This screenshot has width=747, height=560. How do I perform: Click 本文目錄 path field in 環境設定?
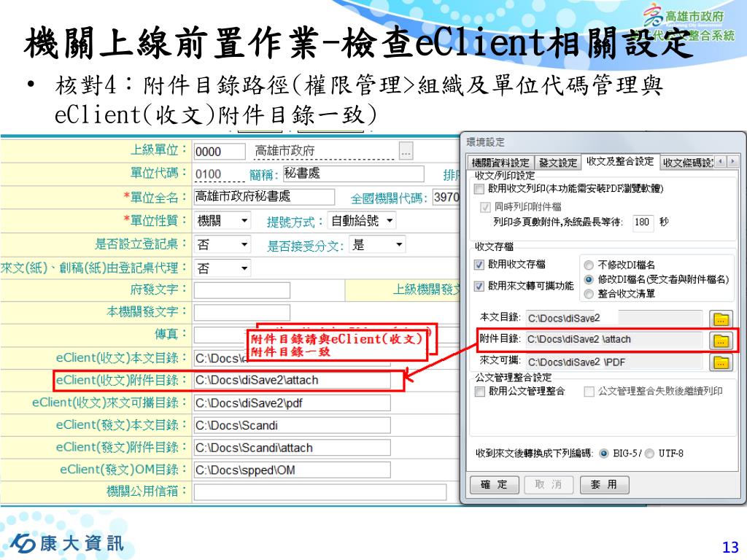pos(614,319)
